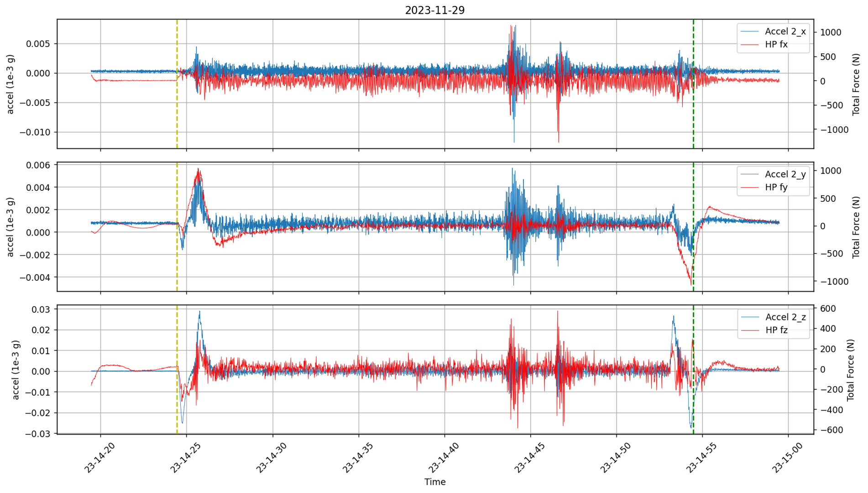Click the -0.010 y-axis tick label

pyautogui.click(x=35, y=132)
